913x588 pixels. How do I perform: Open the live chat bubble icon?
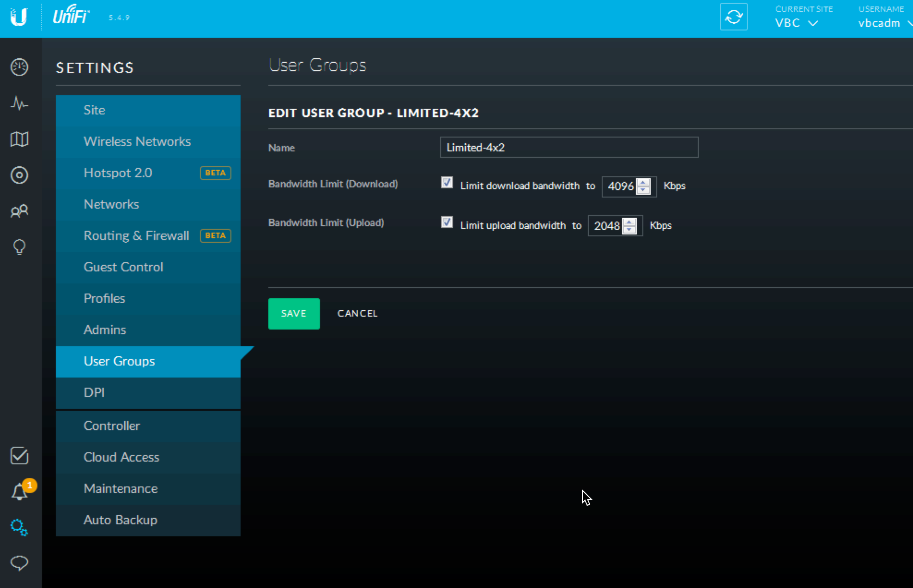(19, 563)
